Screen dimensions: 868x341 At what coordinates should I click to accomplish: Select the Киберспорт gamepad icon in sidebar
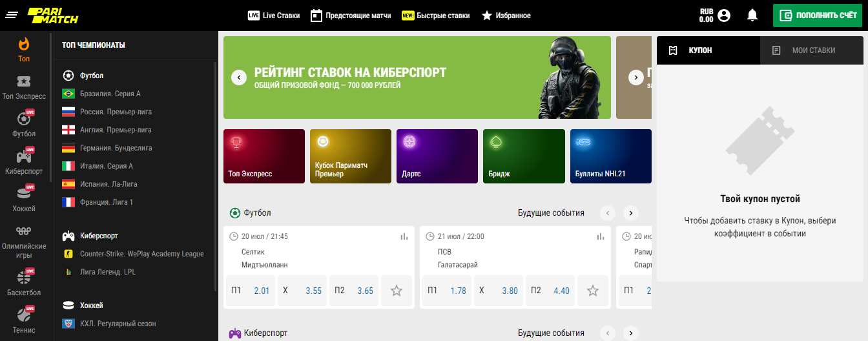tap(24, 156)
